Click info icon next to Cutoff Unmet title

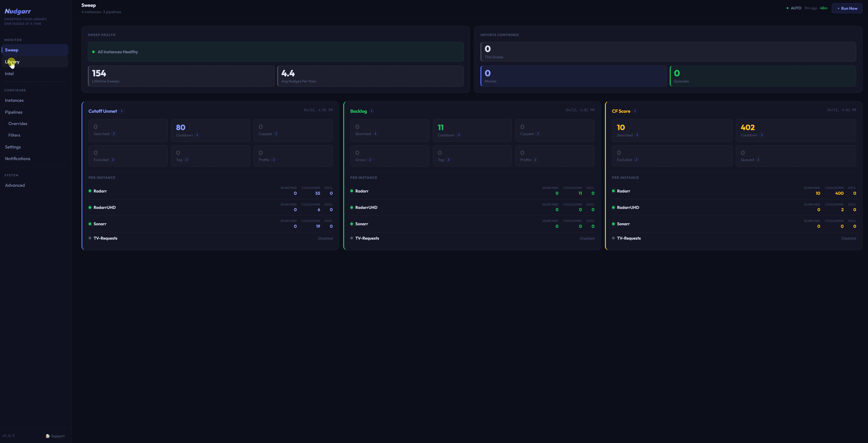[122, 111]
